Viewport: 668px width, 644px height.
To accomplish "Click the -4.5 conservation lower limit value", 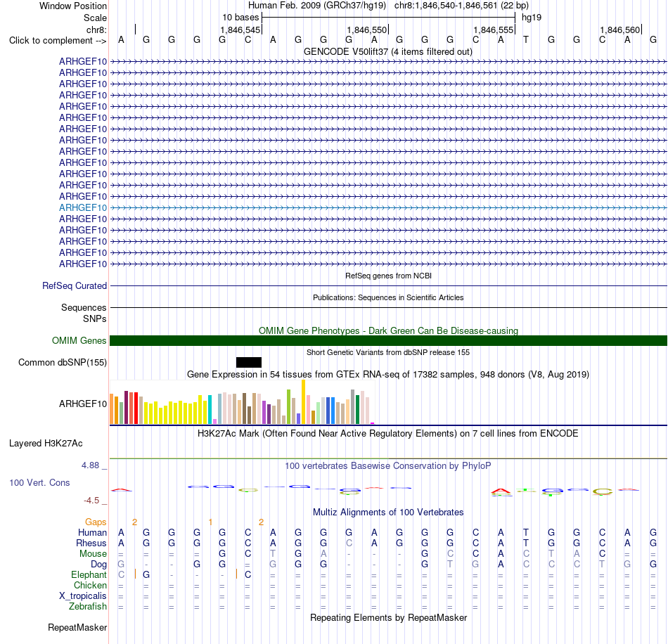I will point(91,501).
